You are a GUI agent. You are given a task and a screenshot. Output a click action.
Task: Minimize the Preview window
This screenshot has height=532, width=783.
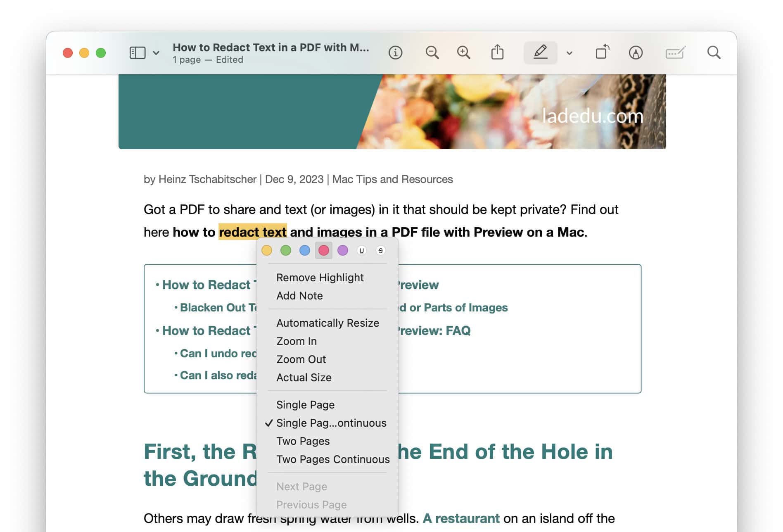(84, 53)
